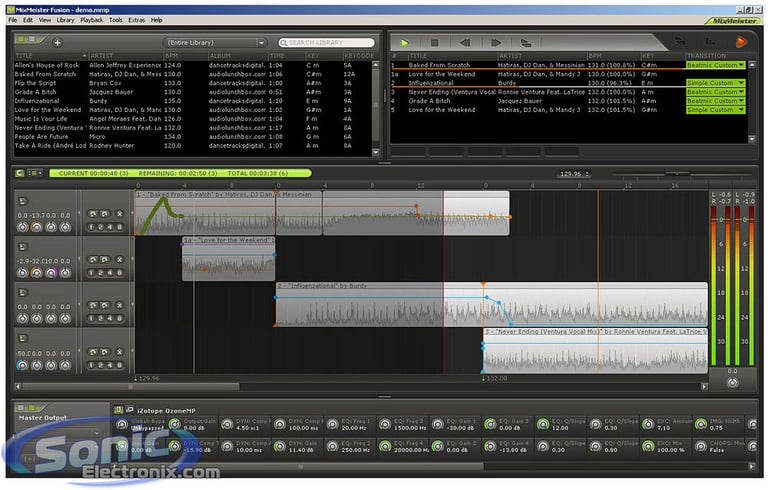Start playback with the green Play button
The height and width of the screenshot is (490, 768).
click(x=405, y=43)
